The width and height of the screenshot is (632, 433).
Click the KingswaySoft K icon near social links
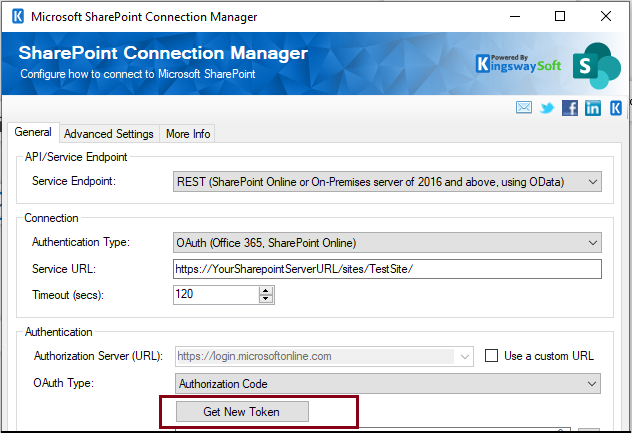pos(615,108)
